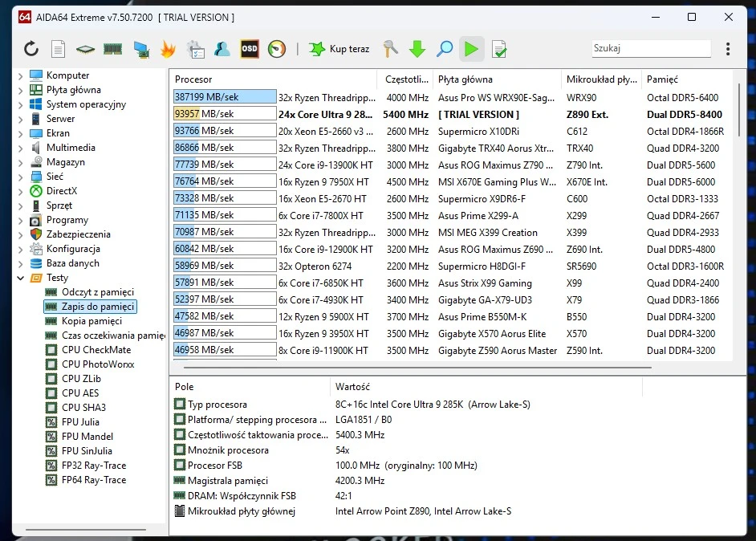This screenshot has width=756, height=541.
Task: Click the green download arrow update icon
Action: pos(417,49)
